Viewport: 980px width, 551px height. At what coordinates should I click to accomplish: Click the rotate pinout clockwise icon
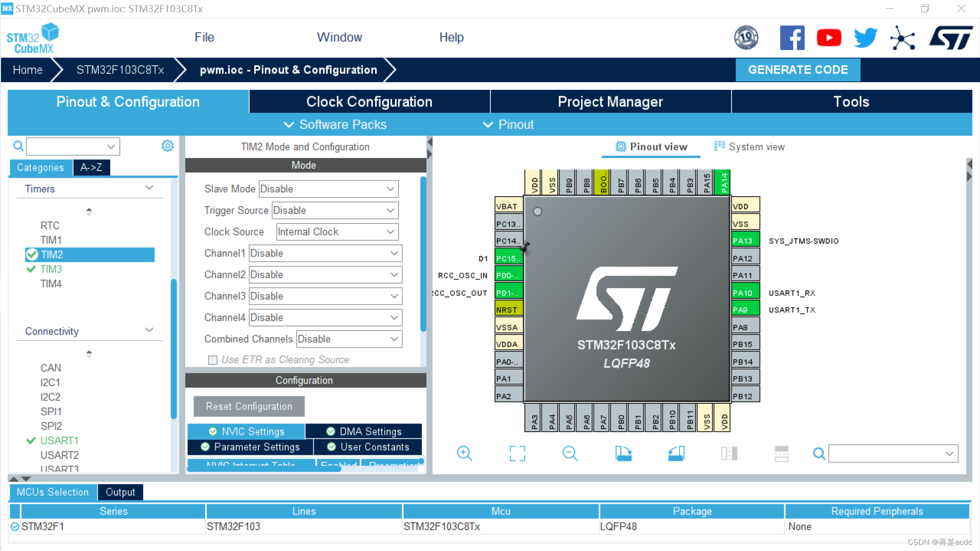623,453
